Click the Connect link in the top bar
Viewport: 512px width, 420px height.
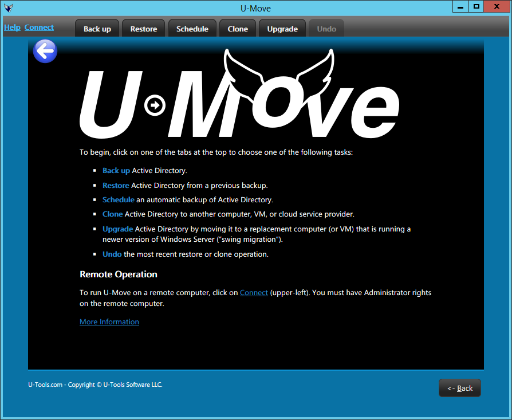click(x=39, y=28)
